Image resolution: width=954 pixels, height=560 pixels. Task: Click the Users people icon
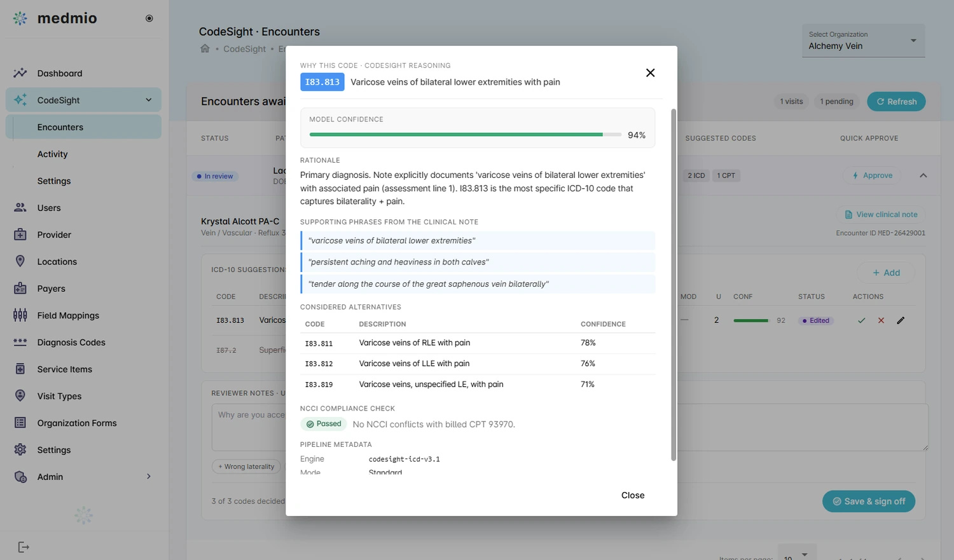(20, 208)
